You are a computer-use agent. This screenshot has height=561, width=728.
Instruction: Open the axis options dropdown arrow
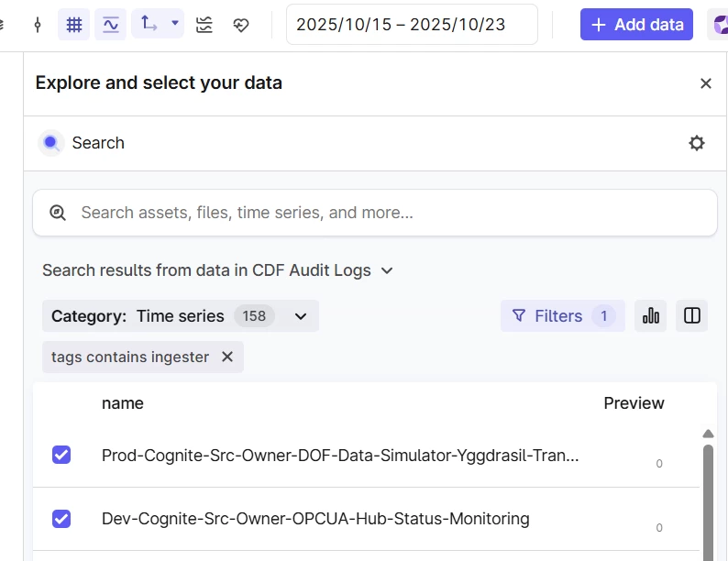[174, 24]
